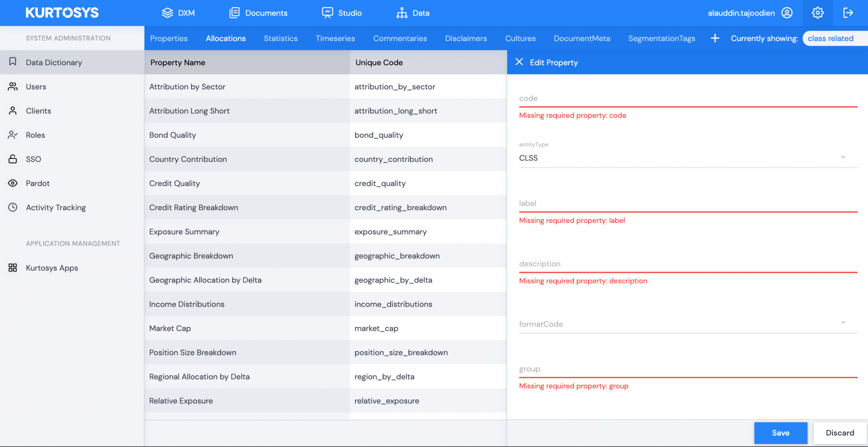
Task: Open Activity Tracking in the sidebar
Action: coord(55,207)
